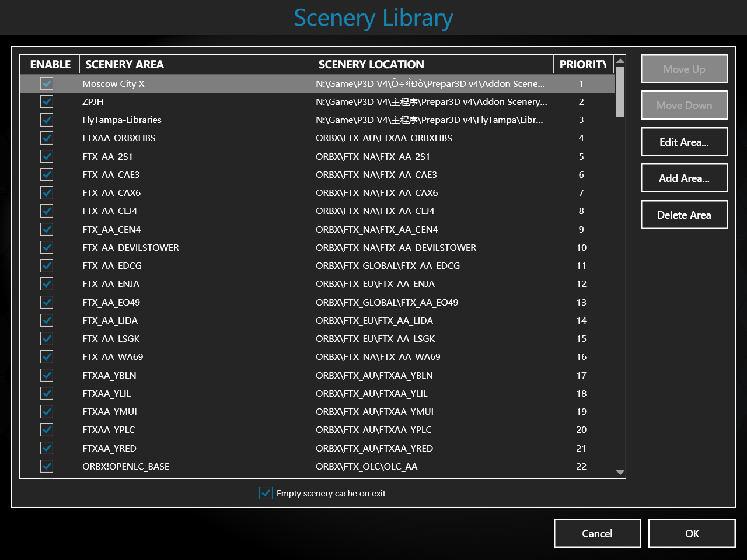The image size is (747, 560).
Task: Toggle Empty scenery cache on exit
Action: [x=266, y=493]
